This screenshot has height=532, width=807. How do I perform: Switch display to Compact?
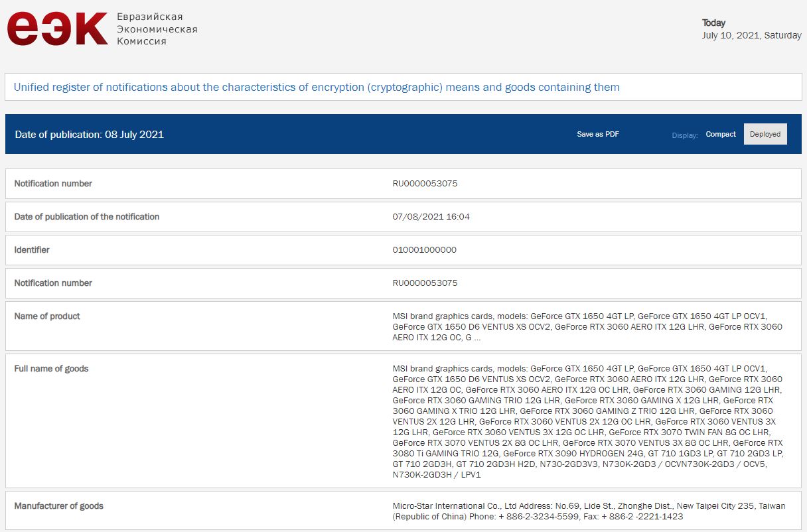(721, 134)
